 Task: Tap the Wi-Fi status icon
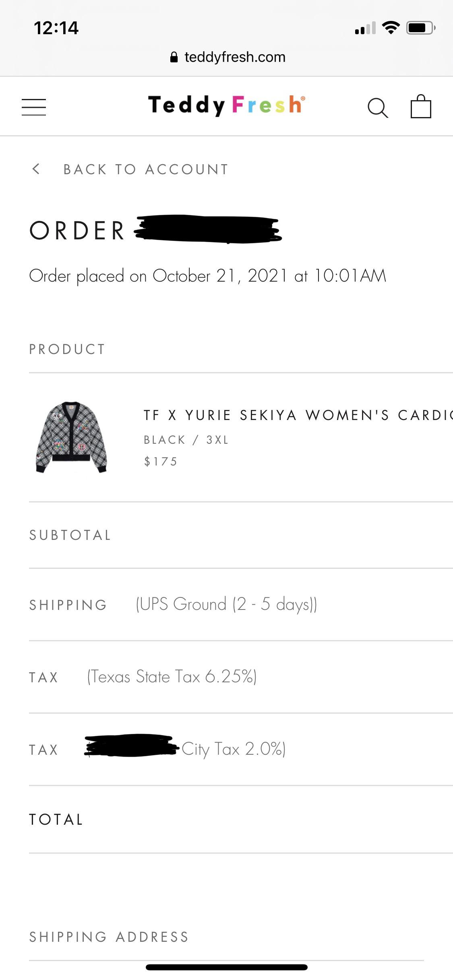391,28
